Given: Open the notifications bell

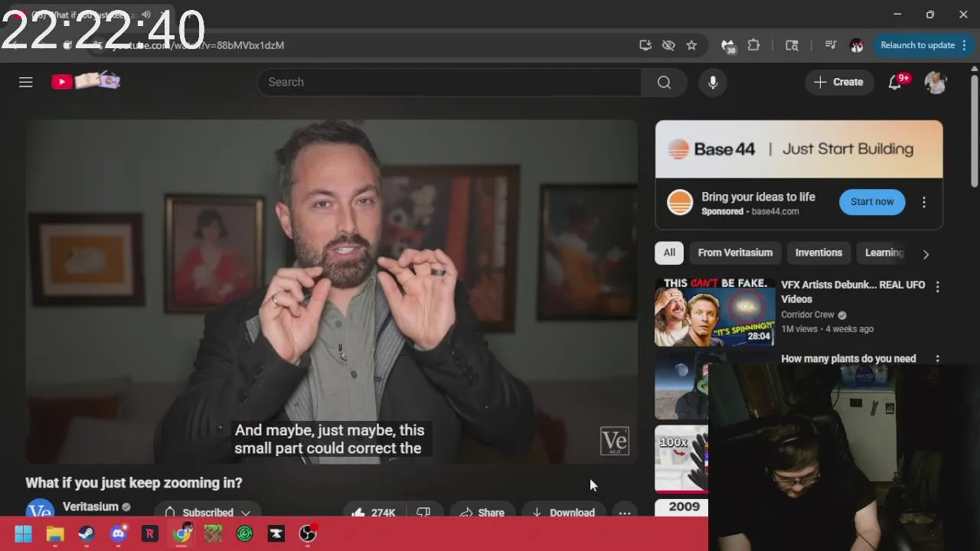Looking at the screenshot, I should pyautogui.click(x=894, y=82).
